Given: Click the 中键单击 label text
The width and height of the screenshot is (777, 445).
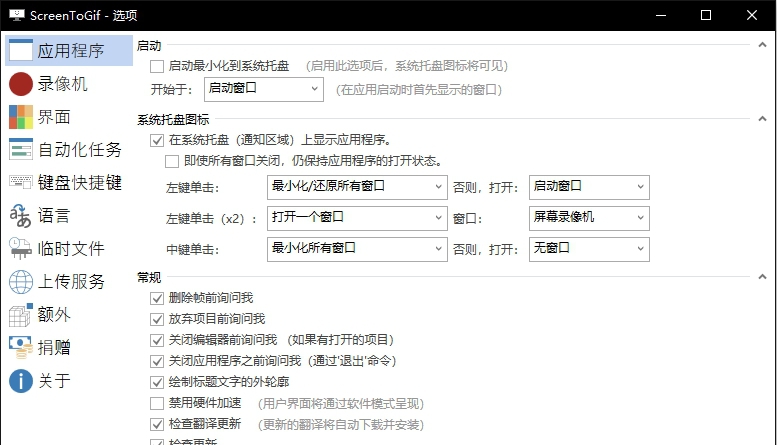Looking at the screenshot, I should pos(192,249).
